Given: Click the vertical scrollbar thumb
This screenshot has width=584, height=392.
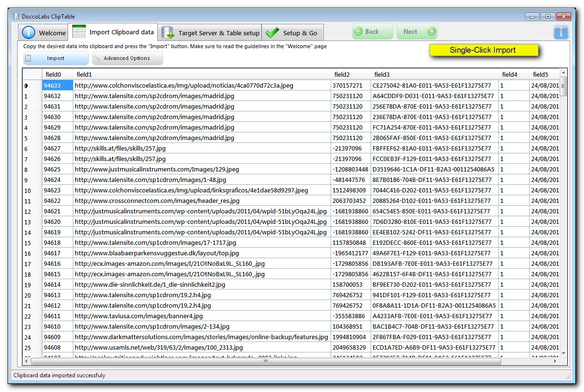Looking at the screenshot, I should (564, 87).
